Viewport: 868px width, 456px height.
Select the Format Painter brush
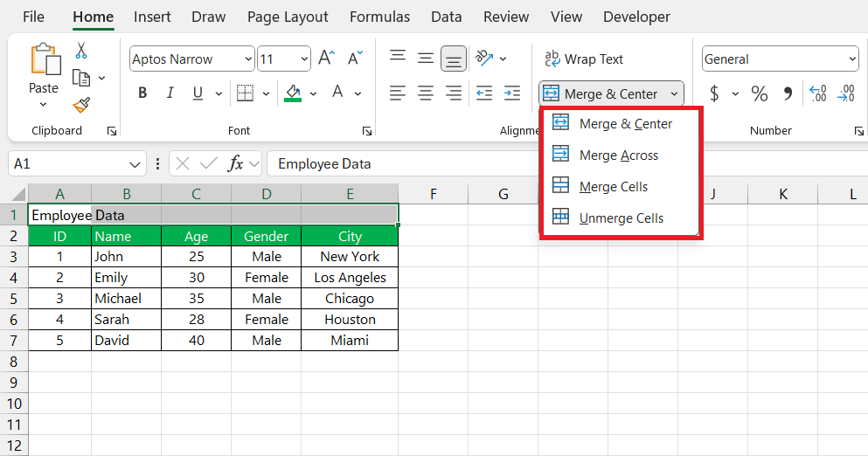pos(81,105)
